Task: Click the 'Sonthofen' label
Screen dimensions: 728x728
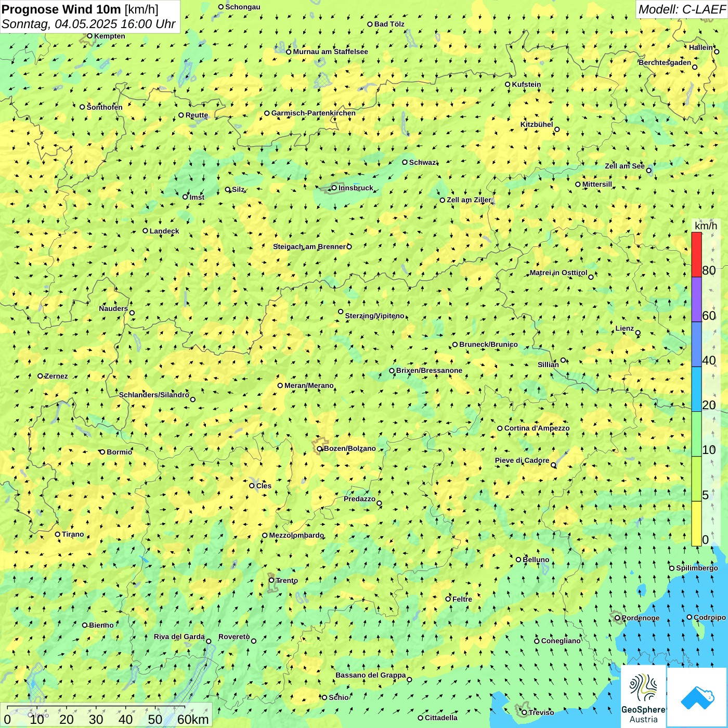Action: click(x=105, y=107)
